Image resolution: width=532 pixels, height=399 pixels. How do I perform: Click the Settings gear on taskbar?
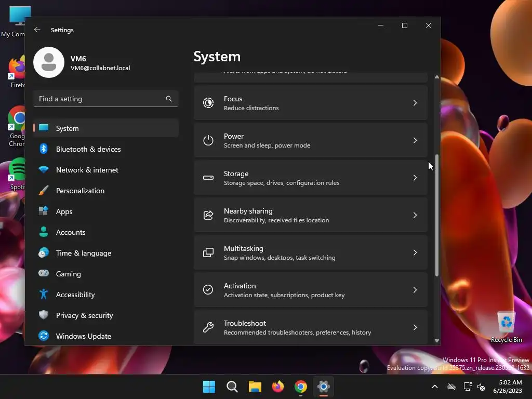[323, 387]
